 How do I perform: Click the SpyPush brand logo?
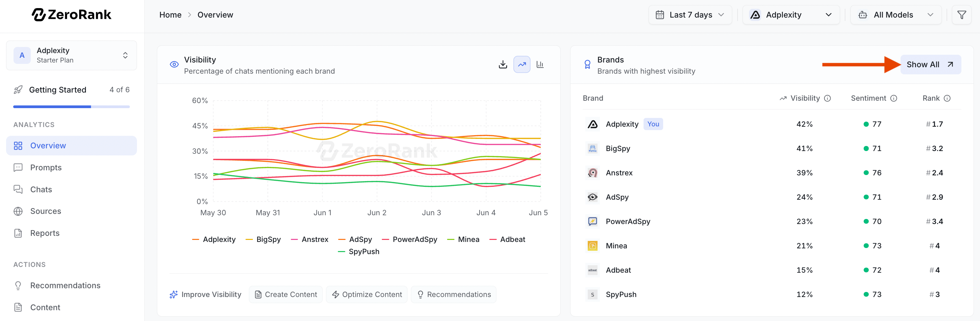pyautogui.click(x=593, y=294)
